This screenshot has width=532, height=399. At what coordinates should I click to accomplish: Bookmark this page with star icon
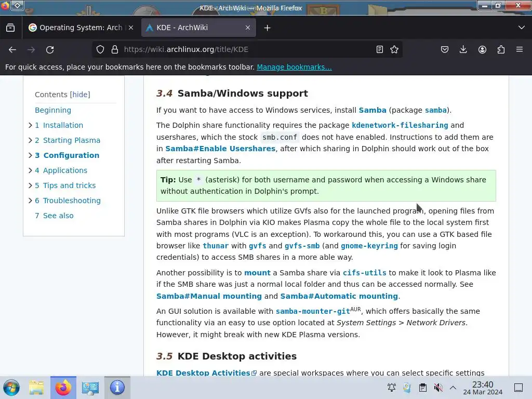(394, 49)
